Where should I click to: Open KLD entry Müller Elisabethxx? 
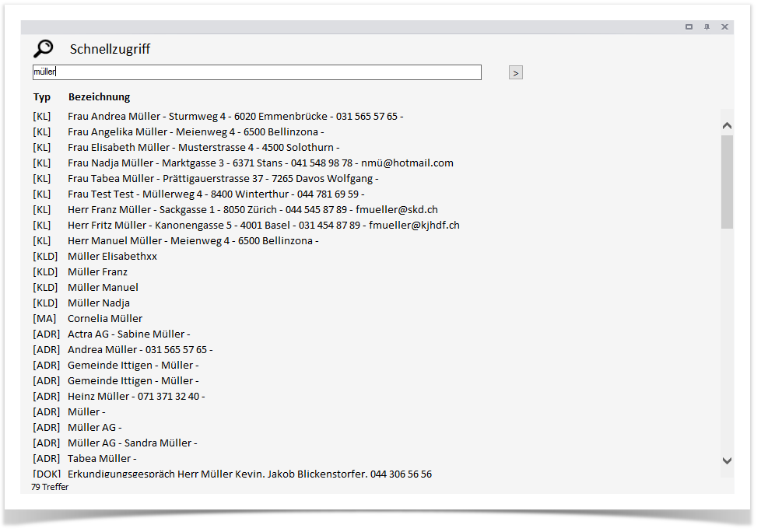point(112,256)
